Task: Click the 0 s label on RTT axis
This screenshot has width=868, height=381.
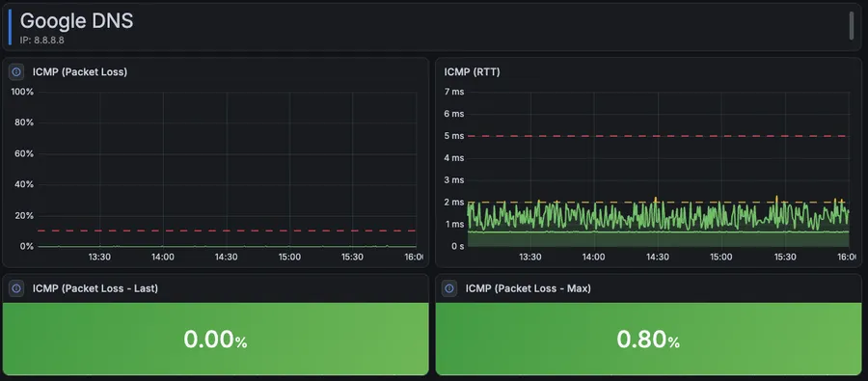Action: tap(457, 246)
